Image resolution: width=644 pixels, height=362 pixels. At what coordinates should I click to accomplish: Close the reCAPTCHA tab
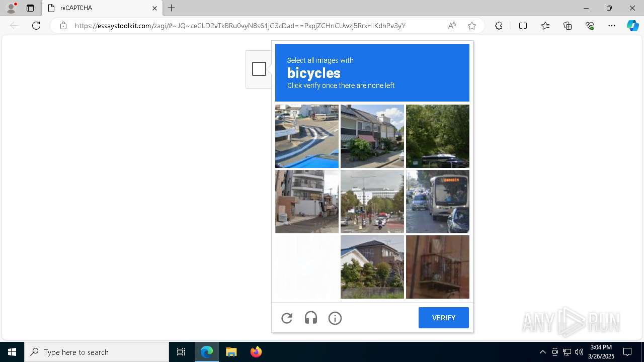tap(154, 8)
